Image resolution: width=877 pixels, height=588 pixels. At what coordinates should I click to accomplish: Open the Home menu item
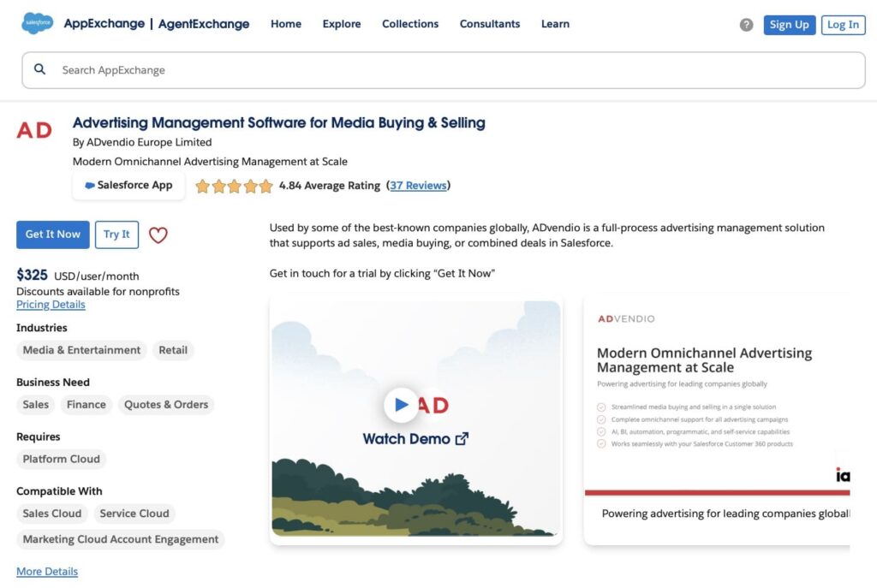point(286,24)
